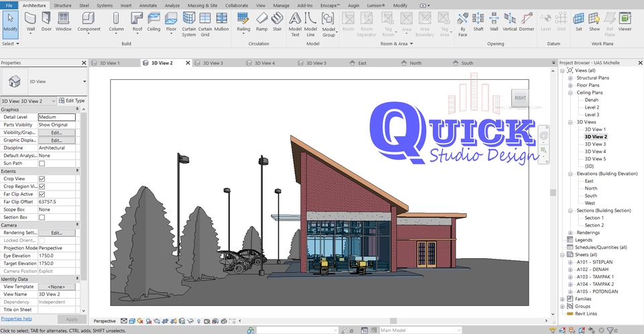Screen dimensions: 644x334
Task: Expand the Families tree node
Action: 562,299
